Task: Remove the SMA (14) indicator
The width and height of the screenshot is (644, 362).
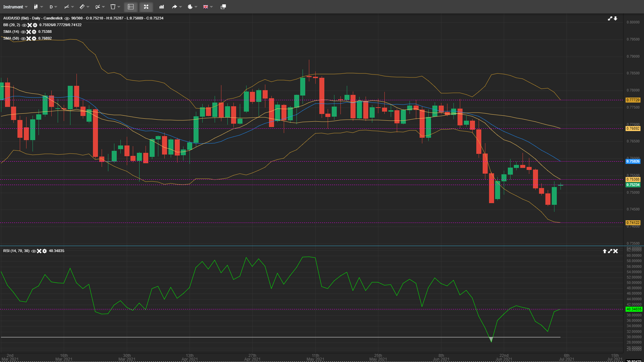Action: coord(29,32)
